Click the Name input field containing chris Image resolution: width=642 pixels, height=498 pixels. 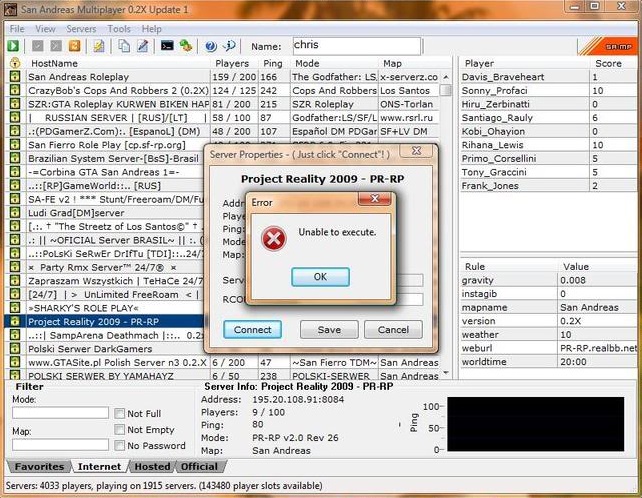point(357,46)
